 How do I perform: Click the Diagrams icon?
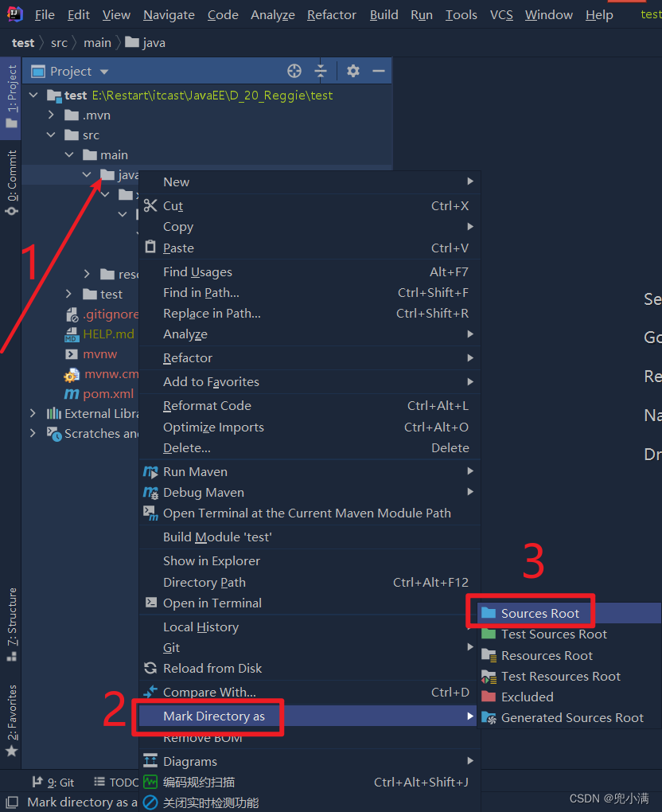click(x=150, y=761)
